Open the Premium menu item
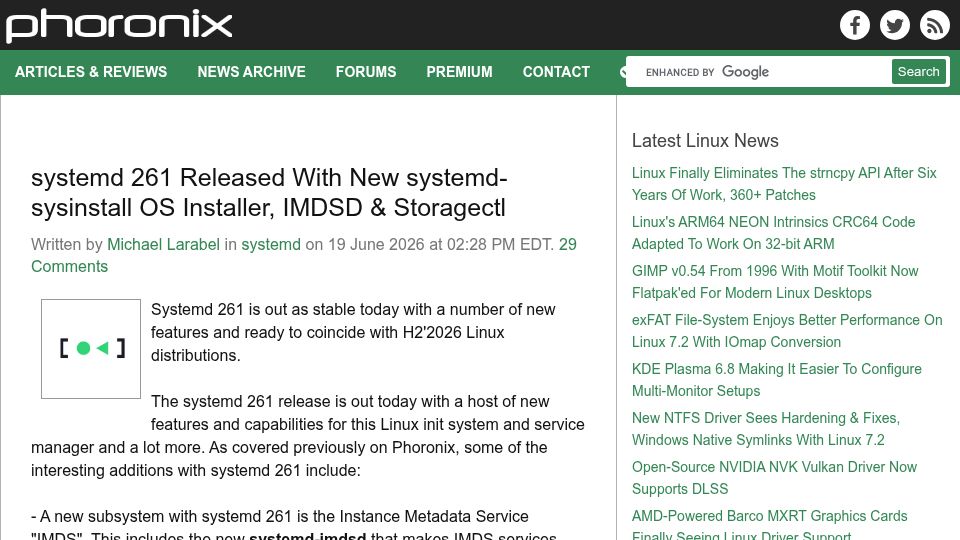The height and width of the screenshot is (540, 960). (459, 72)
